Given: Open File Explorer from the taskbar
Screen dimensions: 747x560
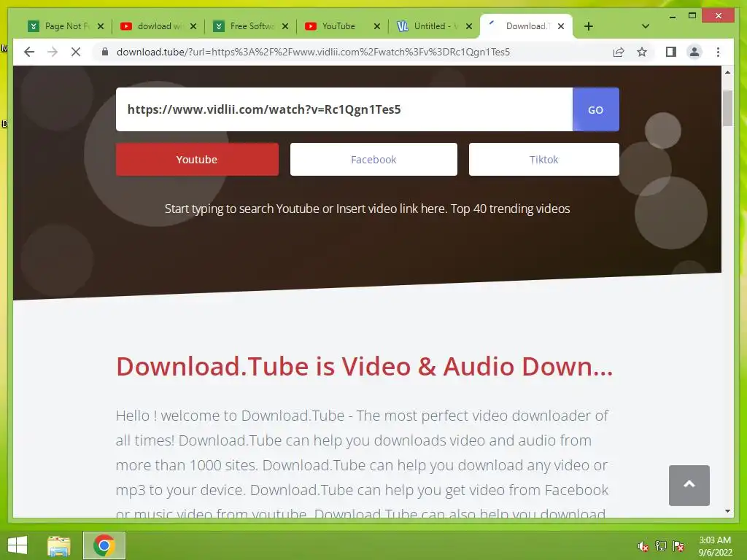Looking at the screenshot, I should (x=59, y=545).
